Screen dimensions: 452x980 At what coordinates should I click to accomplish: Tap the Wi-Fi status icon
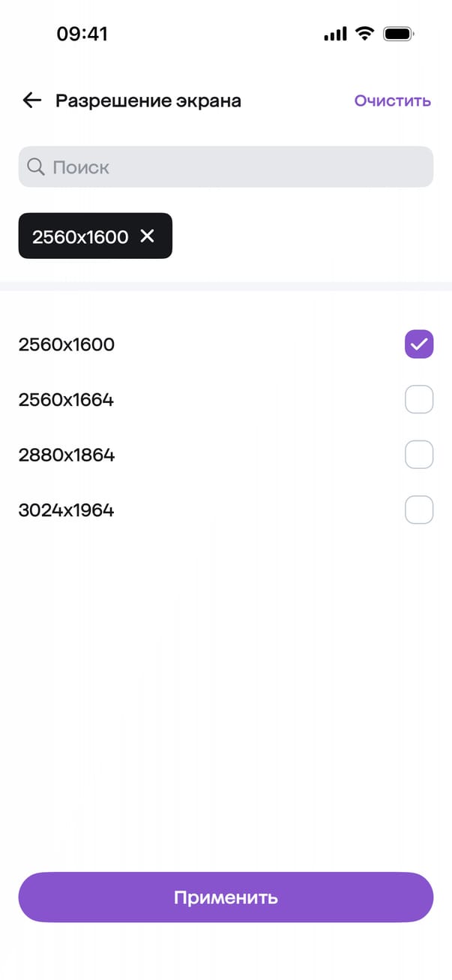click(365, 34)
